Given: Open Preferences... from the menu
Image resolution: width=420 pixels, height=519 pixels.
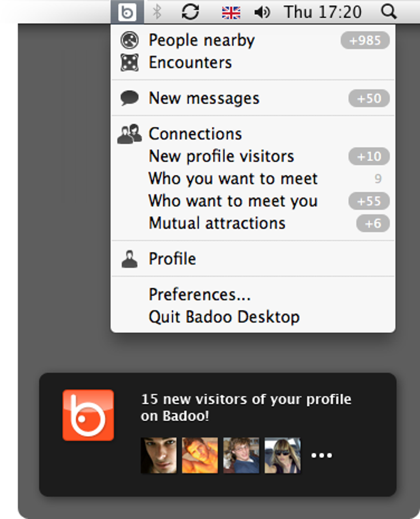Looking at the screenshot, I should click(199, 295).
